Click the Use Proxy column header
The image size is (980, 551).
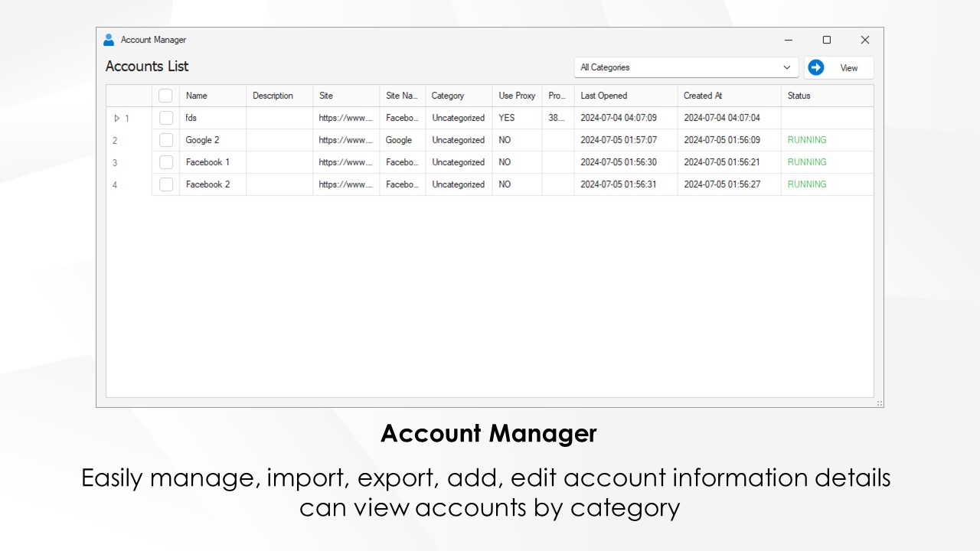[517, 96]
